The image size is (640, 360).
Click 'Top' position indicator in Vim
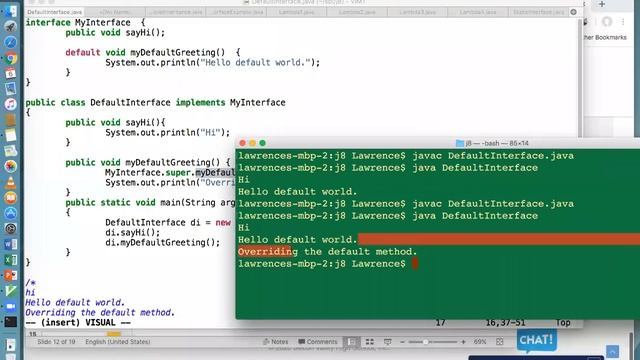[x=563, y=322]
